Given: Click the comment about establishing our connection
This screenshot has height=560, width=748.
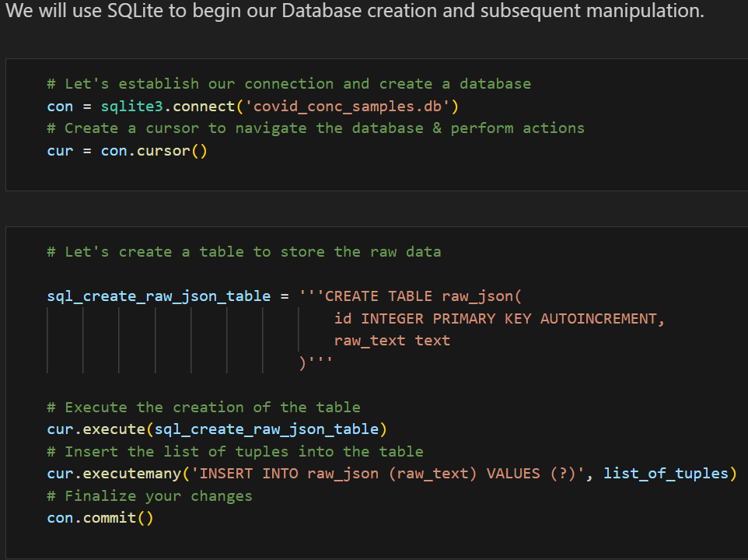Looking at the screenshot, I should tap(288, 83).
